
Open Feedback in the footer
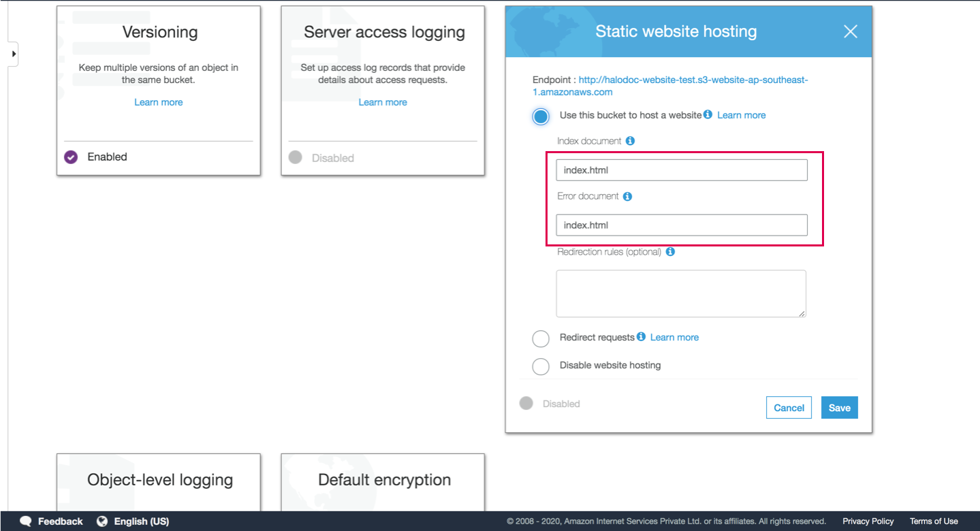61,521
